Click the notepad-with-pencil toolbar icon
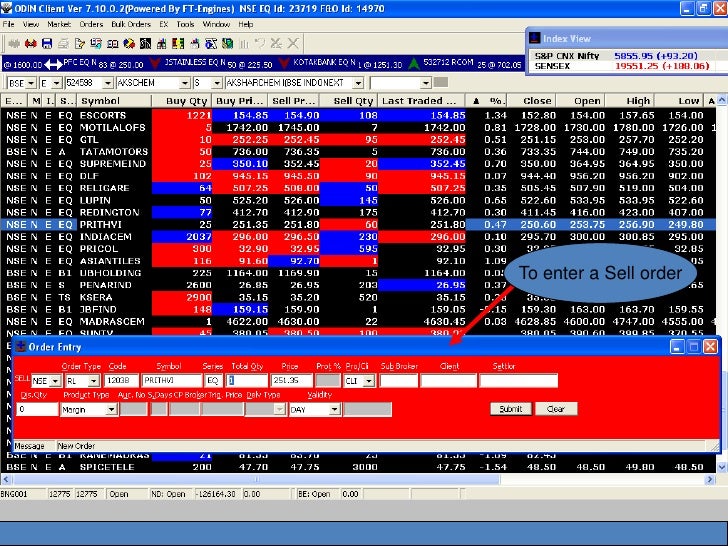Screen dimensions: 728x546 click(x=80, y=44)
